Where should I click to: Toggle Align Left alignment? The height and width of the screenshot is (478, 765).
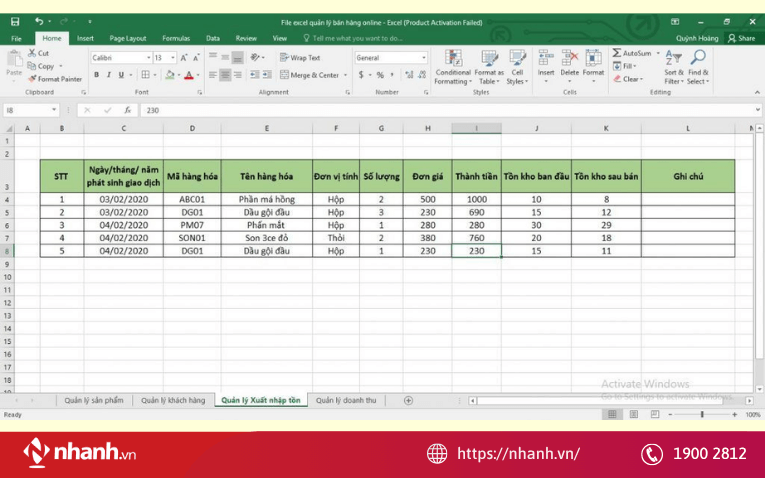coord(213,75)
